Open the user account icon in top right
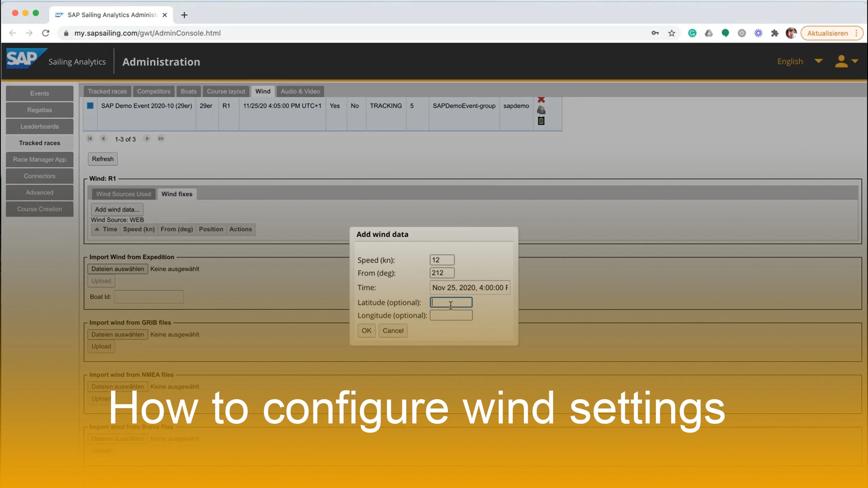 point(842,61)
